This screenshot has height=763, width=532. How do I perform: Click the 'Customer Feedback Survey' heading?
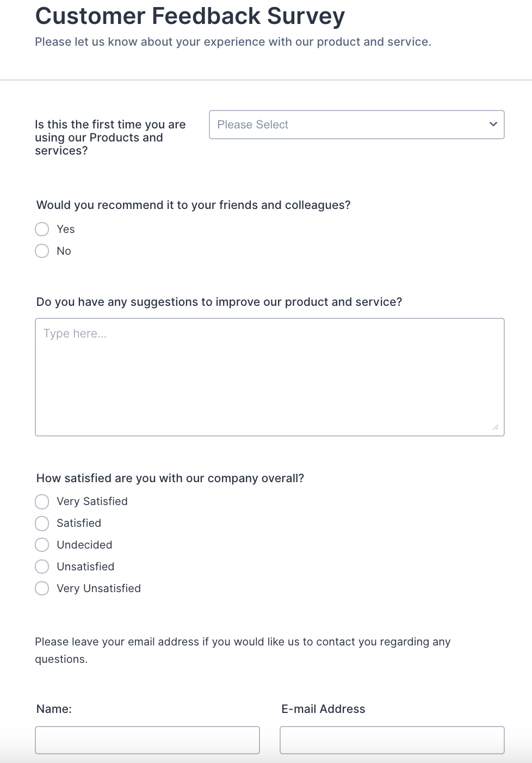click(x=190, y=16)
